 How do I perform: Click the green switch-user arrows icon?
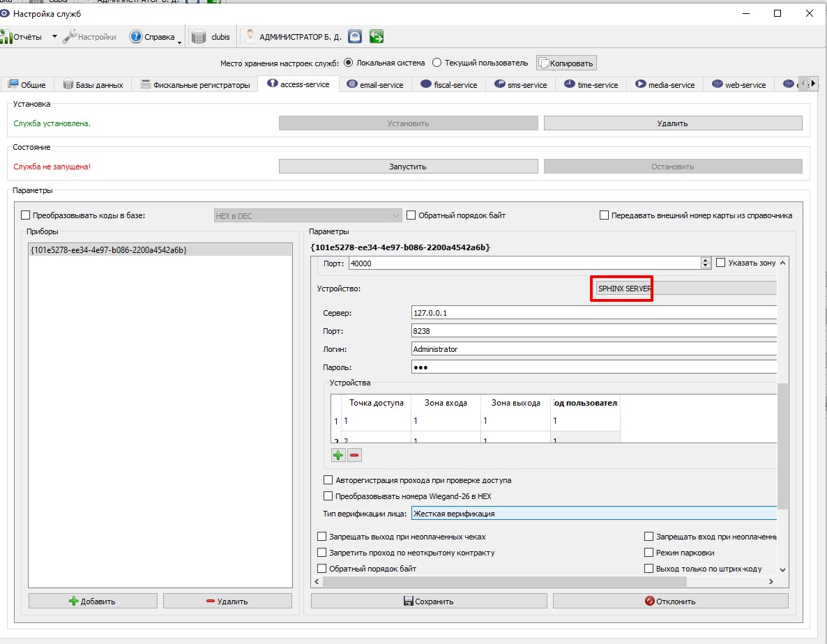(x=376, y=36)
